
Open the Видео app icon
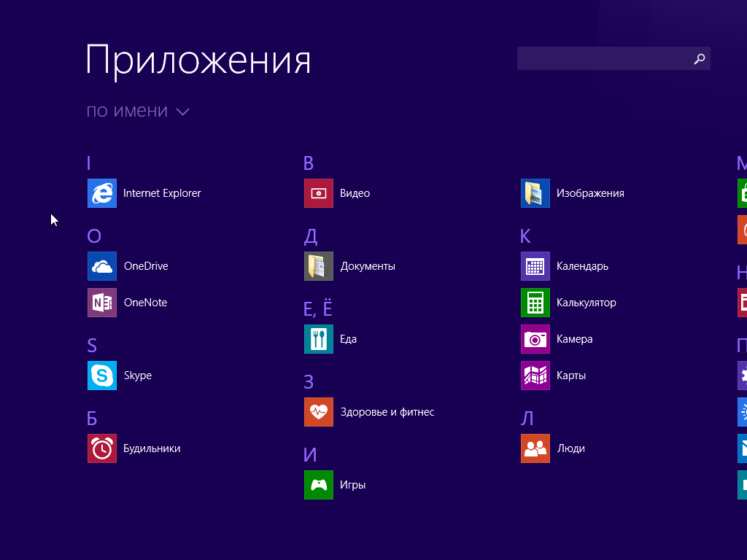(x=318, y=193)
